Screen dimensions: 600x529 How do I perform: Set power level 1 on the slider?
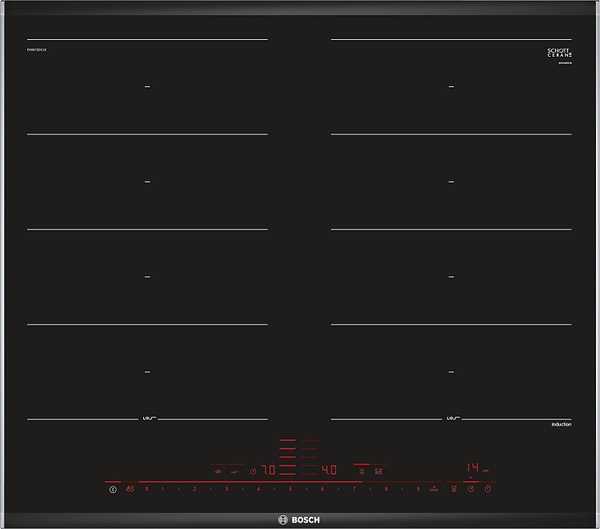click(163, 489)
